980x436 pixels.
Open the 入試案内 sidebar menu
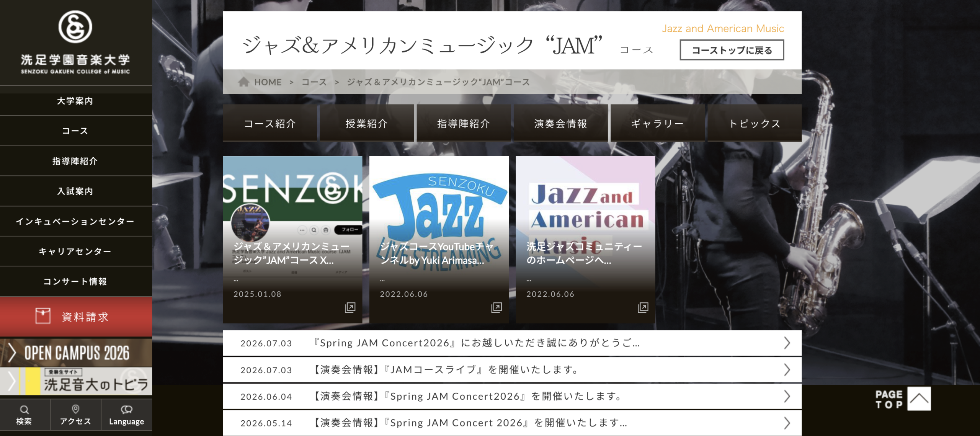pyautogui.click(x=75, y=191)
